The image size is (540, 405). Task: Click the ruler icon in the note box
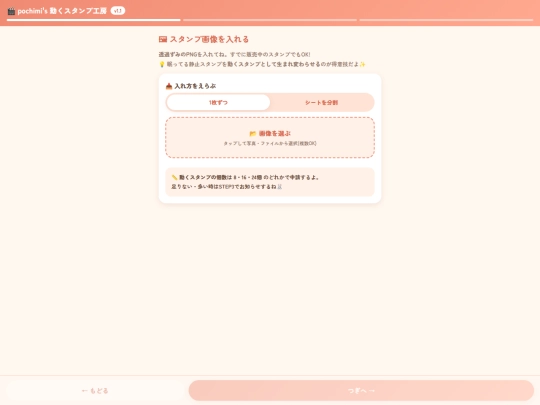coord(174,177)
